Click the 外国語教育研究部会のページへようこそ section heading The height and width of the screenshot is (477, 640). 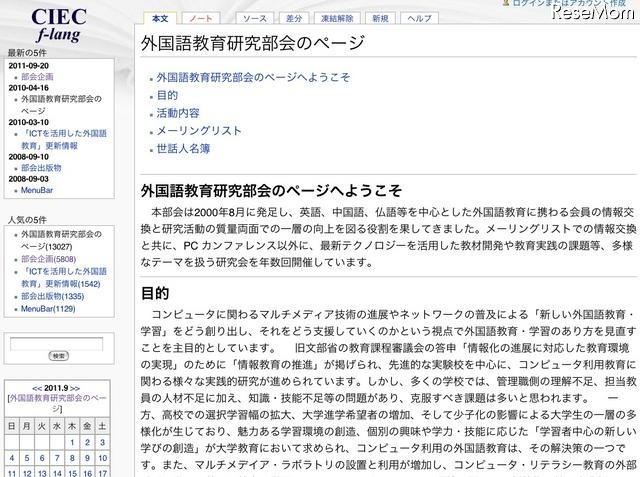pos(271,191)
